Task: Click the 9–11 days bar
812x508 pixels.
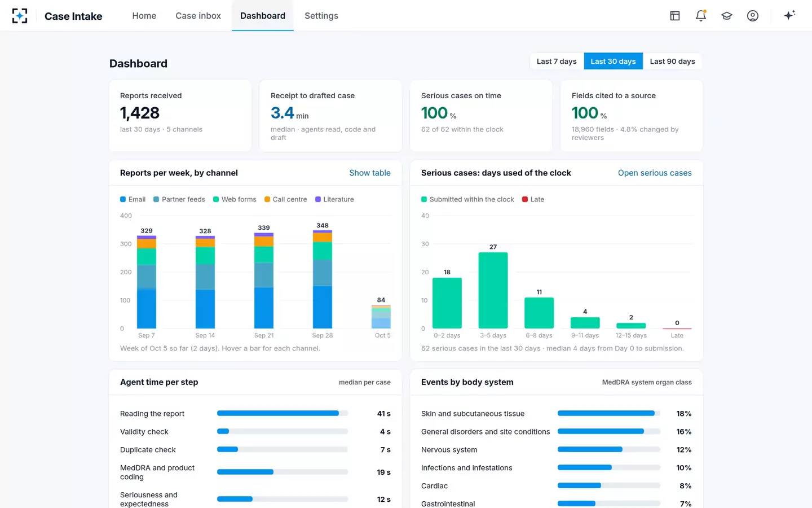Action: tap(585, 323)
